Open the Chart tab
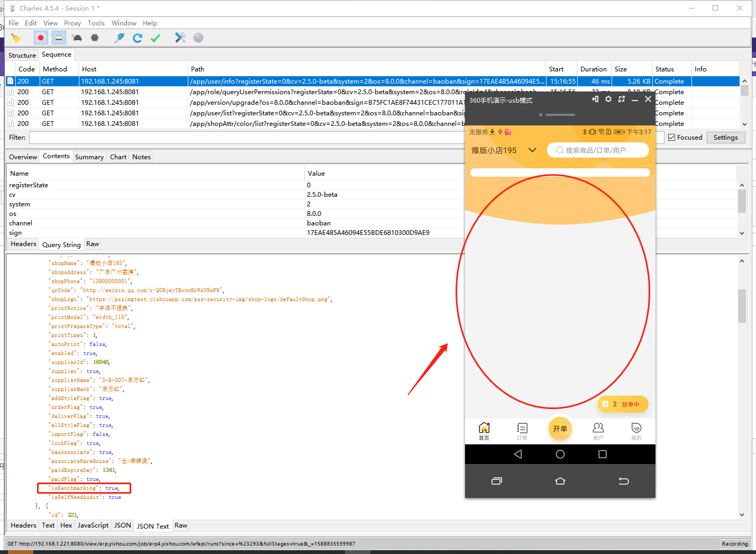The height and width of the screenshot is (554, 756). point(118,157)
